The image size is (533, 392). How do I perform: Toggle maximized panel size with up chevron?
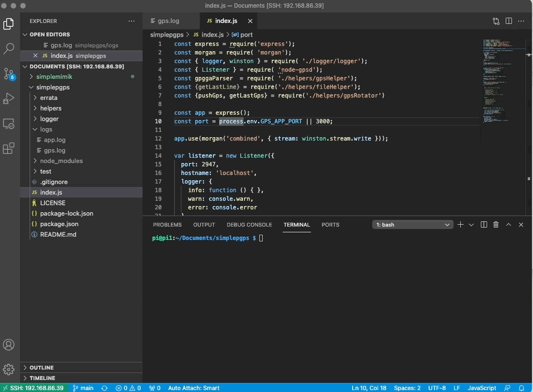[x=509, y=225]
